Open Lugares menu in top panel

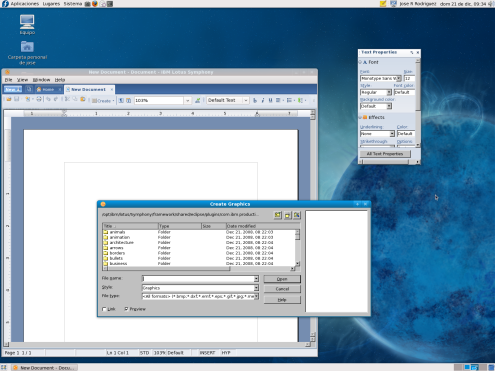pos(51,4)
